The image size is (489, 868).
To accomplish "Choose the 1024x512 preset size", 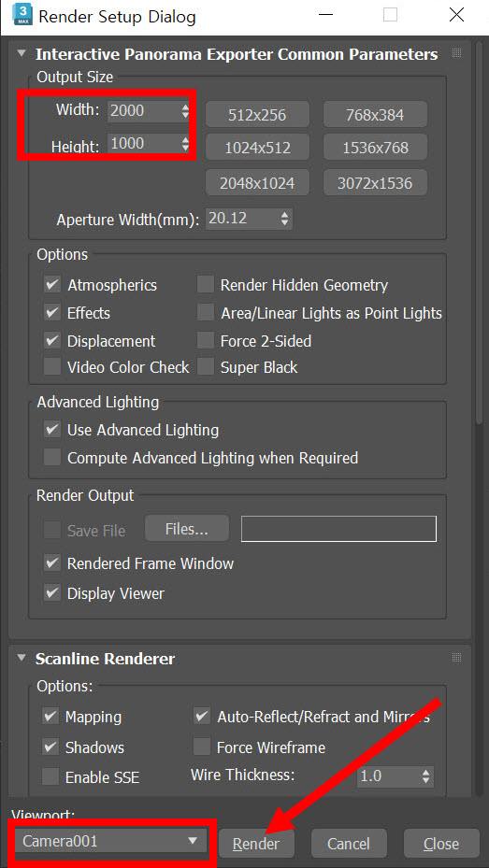I will (257, 148).
